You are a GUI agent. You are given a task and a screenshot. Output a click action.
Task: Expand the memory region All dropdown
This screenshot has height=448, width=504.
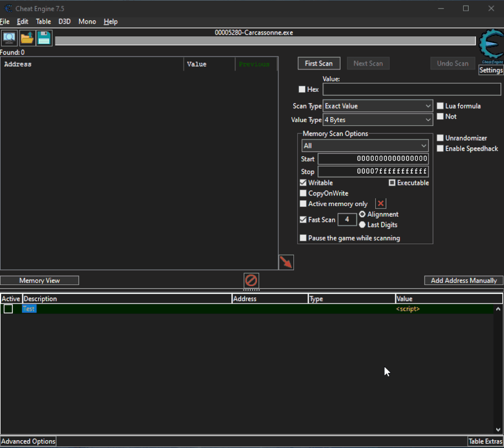point(365,146)
